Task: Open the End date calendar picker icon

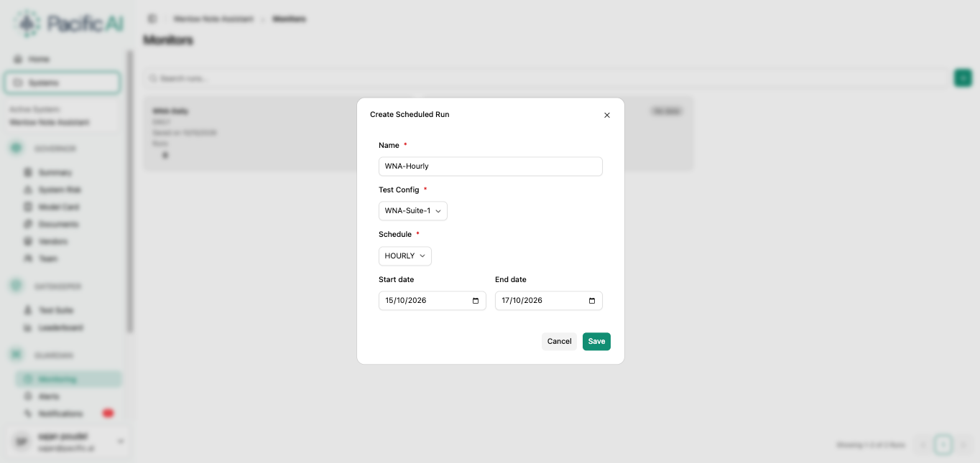Action: 592,301
